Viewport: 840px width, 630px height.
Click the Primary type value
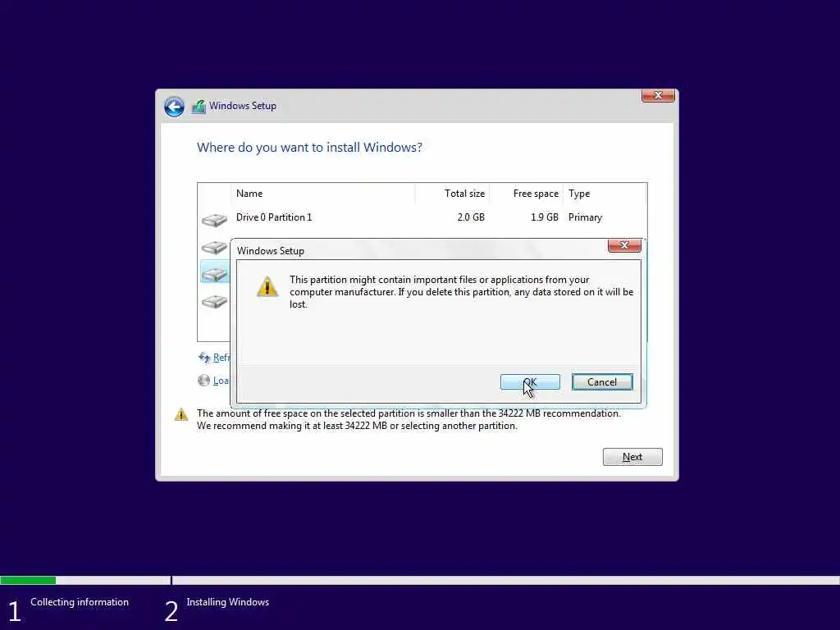pos(585,217)
